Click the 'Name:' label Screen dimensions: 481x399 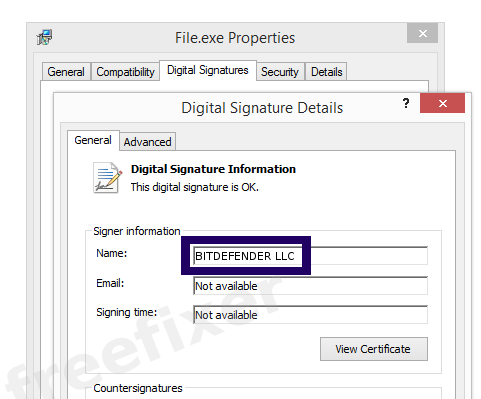click(112, 253)
